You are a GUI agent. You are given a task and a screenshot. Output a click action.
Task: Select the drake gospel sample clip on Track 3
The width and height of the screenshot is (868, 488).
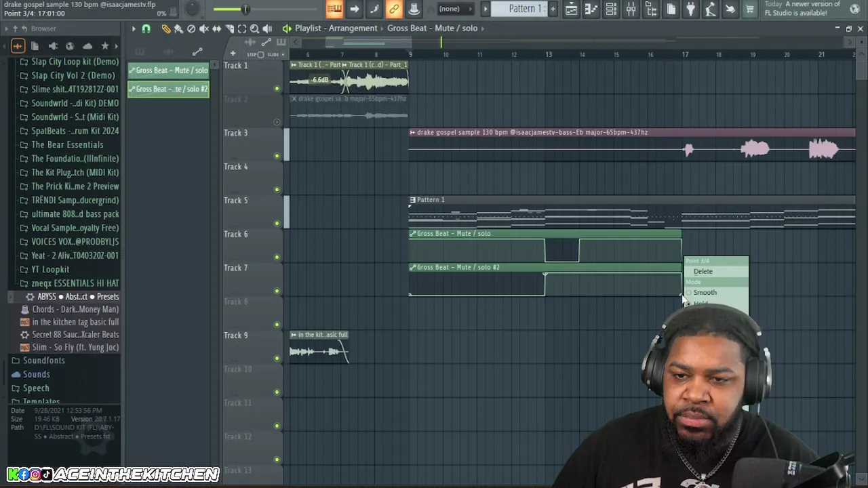point(632,146)
